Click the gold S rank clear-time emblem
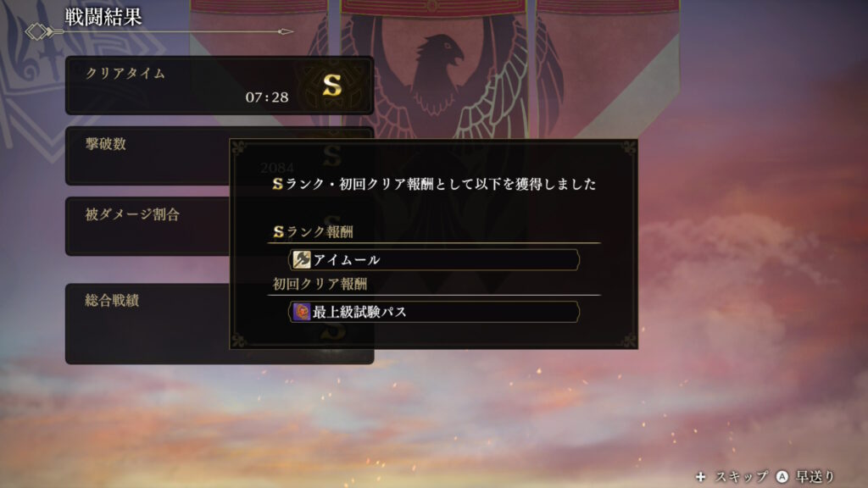Image resolution: width=868 pixels, height=488 pixels. pyautogui.click(x=332, y=86)
